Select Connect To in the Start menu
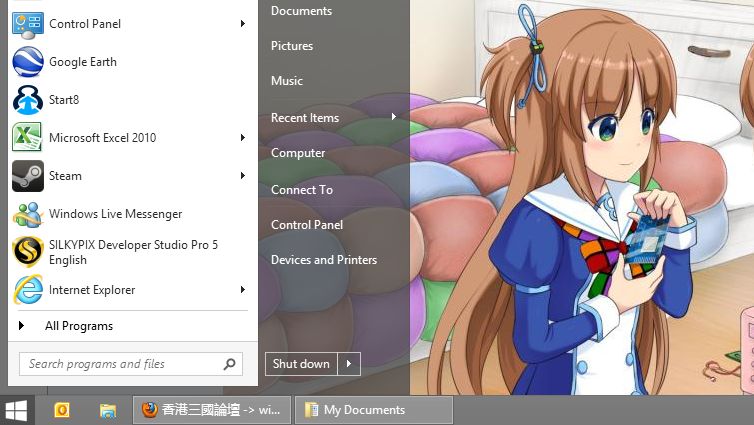The height and width of the screenshot is (425, 754). click(x=302, y=190)
